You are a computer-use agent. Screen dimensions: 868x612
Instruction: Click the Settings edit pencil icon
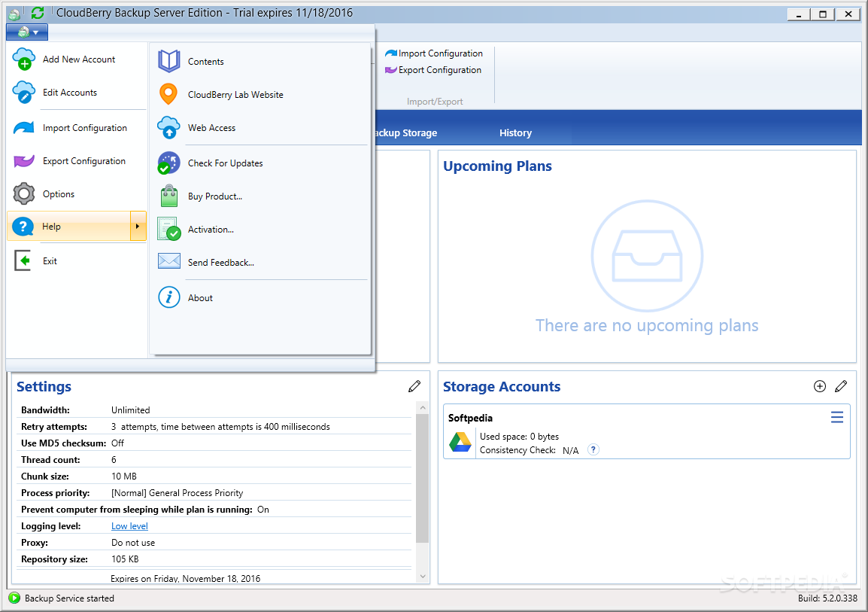[x=414, y=386]
